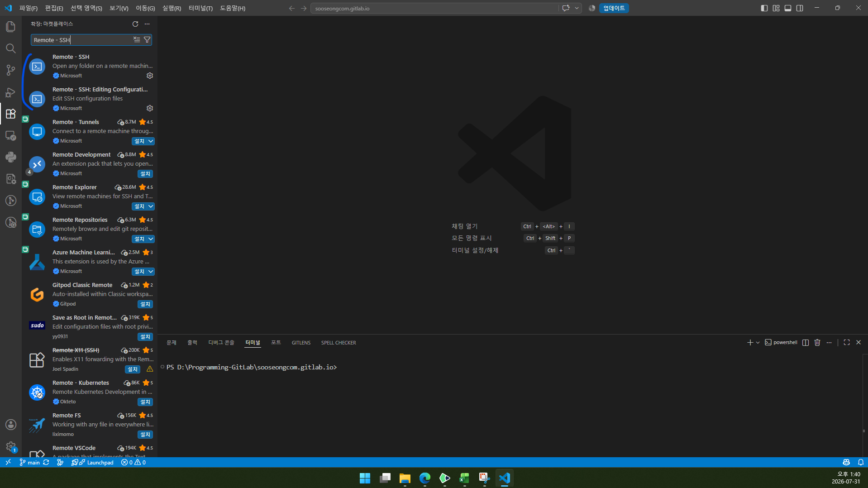Open the 터미널(T) menu

[x=200, y=8]
